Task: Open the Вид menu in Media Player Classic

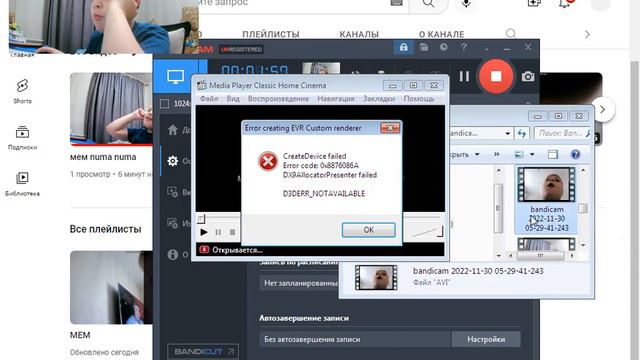Action: 233,99
